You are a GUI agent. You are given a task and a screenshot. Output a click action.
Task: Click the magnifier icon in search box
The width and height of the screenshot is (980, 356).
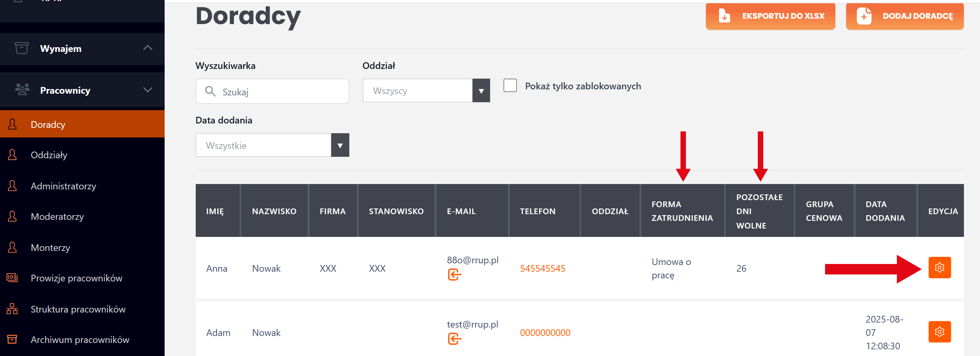point(210,91)
